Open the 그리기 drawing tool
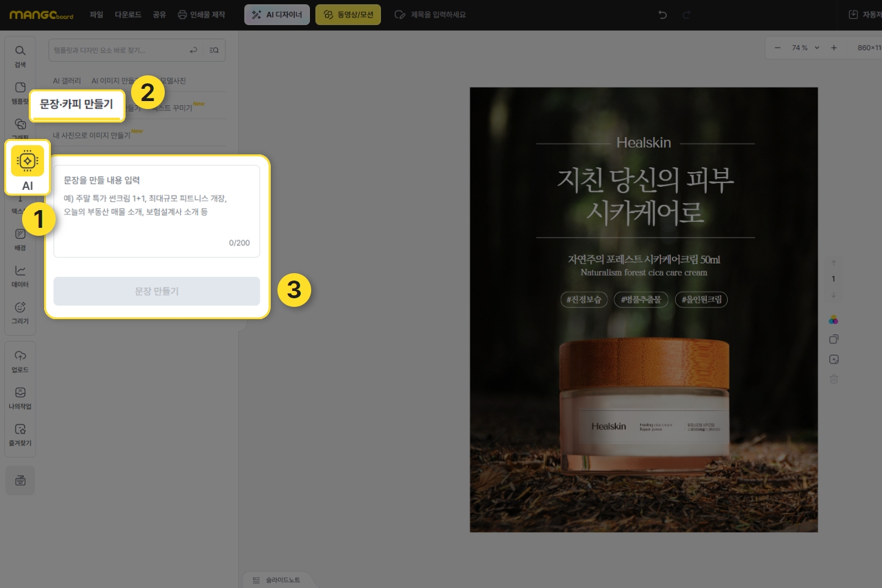This screenshot has height=588, width=882. click(x=20, y=313)
